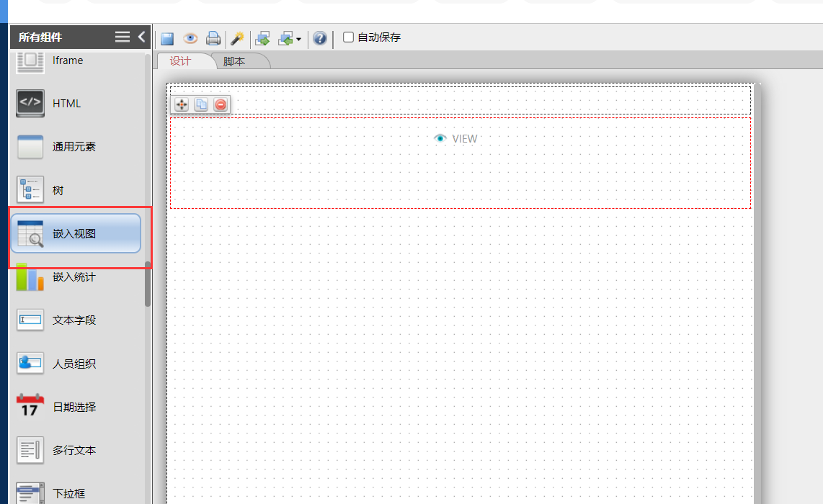
Task: Select the 嵌入视图 component
Action: (x=76, y=233)
